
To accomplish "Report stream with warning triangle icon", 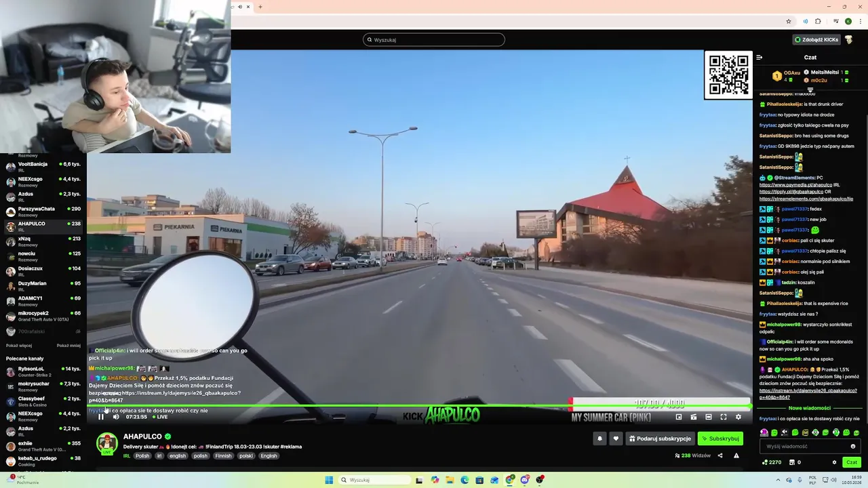I will tap(736, 455).
